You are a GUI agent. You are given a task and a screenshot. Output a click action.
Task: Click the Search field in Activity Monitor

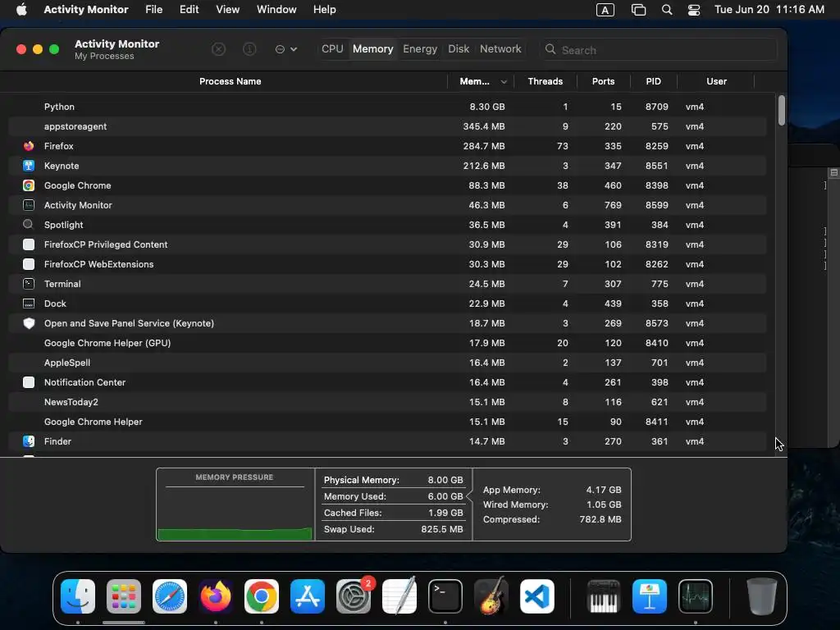pos(659,50)
